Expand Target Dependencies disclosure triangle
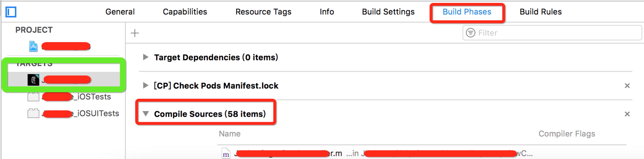This screenshot has width=644, height=159. point(146,57)
